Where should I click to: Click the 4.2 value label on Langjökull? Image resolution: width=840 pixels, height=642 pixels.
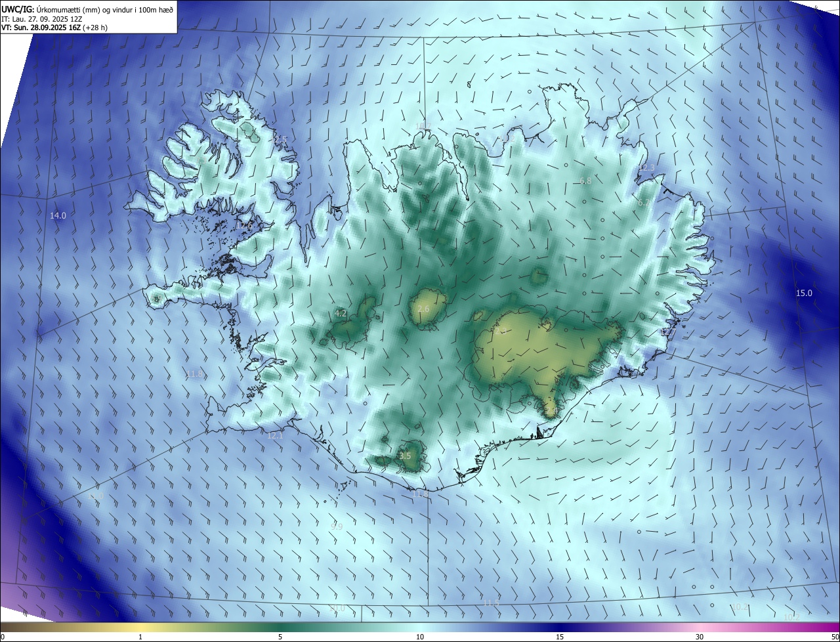pyautogui.click(x=341, y=313)
